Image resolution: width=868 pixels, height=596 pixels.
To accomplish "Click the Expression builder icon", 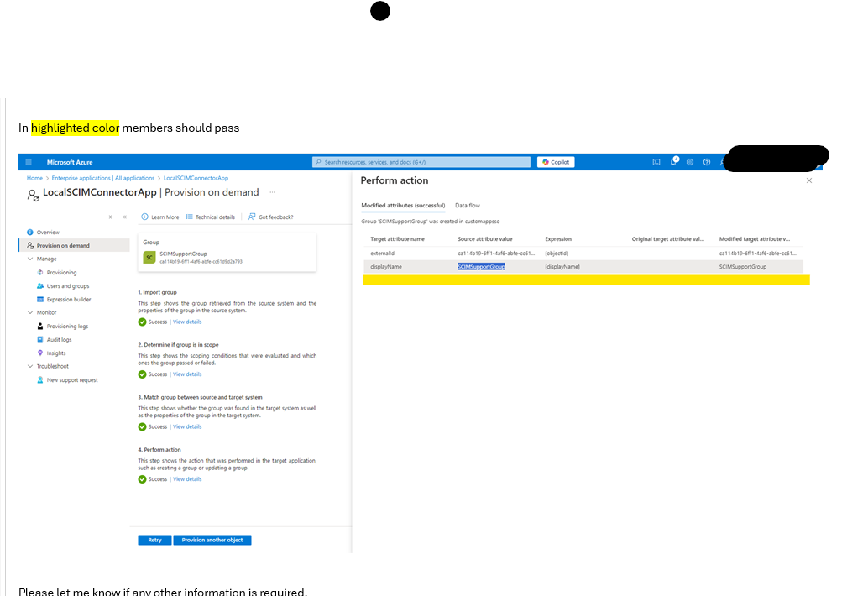I will (39, 300).
